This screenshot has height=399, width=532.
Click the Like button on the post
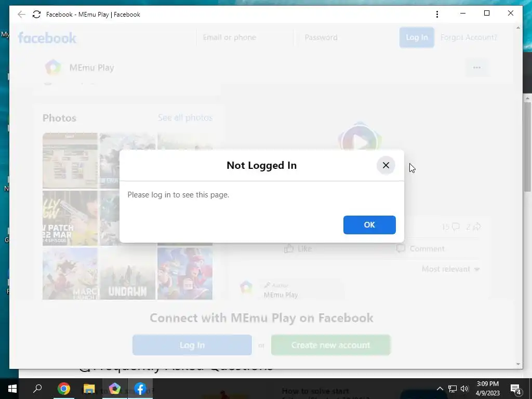[x=298, y=248]
